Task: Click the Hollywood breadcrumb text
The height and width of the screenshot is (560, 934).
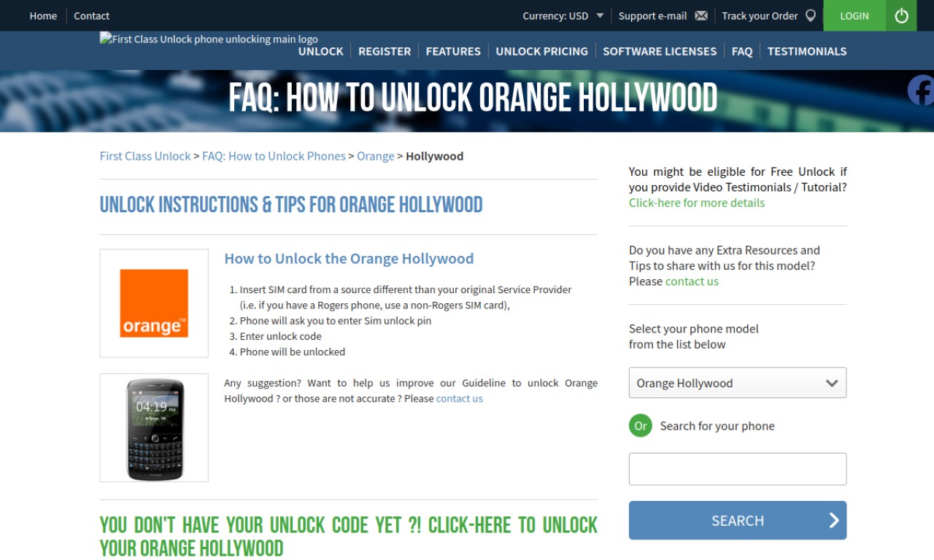Action: click(x=434, y=156)
